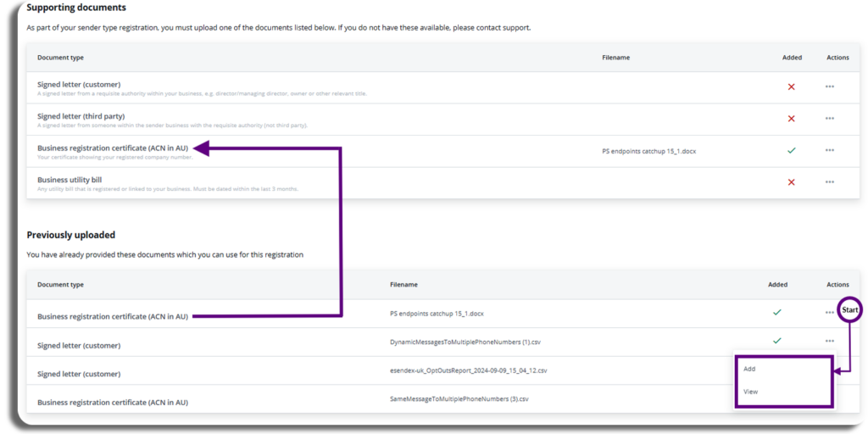Click the Supporting documents heading
Viewport: 868px width, 434px height.
pyautogui.click(x=76, y=8)
